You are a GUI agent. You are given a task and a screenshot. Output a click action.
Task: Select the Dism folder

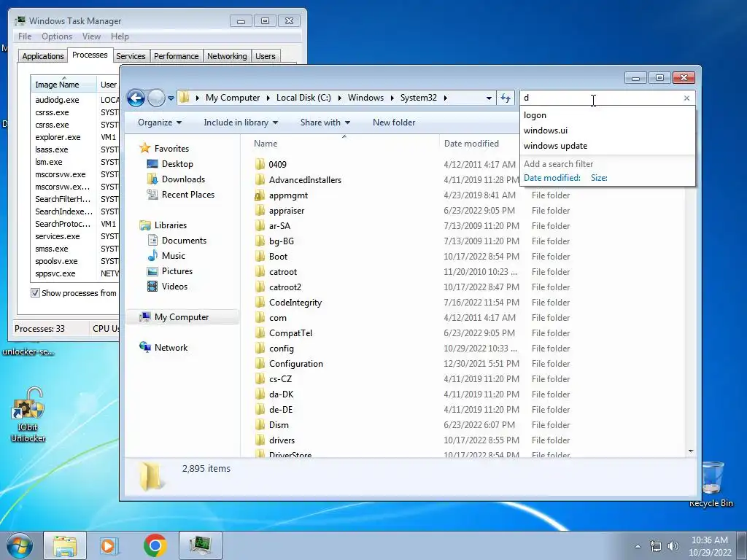[x=279, y=425]
